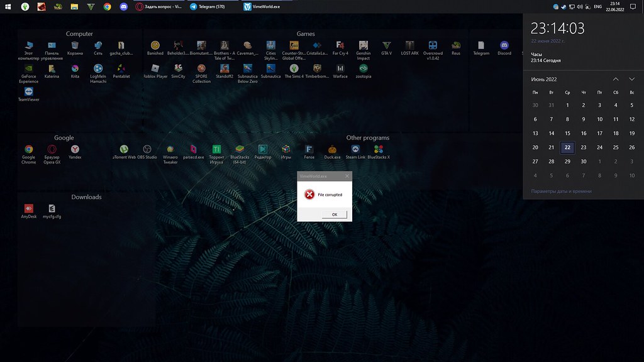Open the Roblox Player shortcut
Screen dimensions: 644x362
[155, 69]
